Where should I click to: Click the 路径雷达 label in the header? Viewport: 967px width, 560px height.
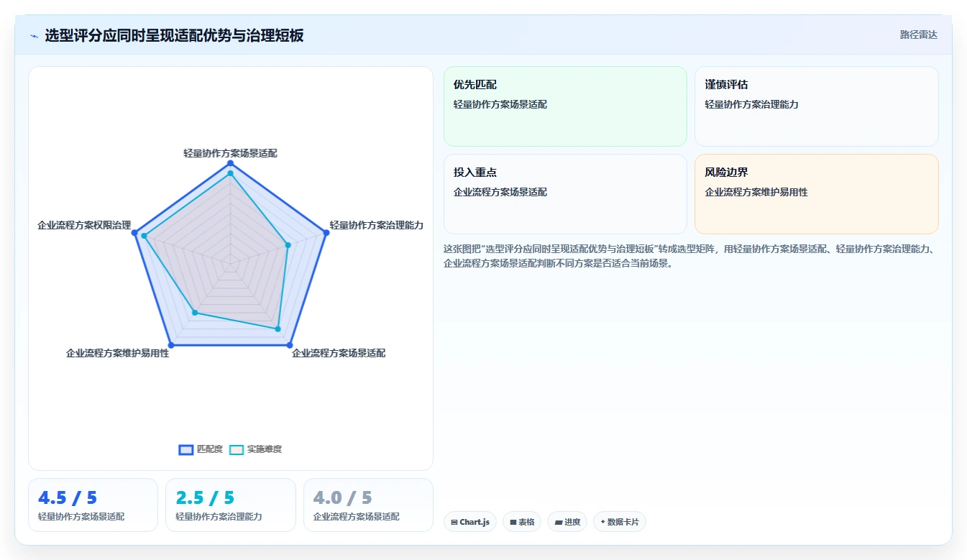pos(918,35)
